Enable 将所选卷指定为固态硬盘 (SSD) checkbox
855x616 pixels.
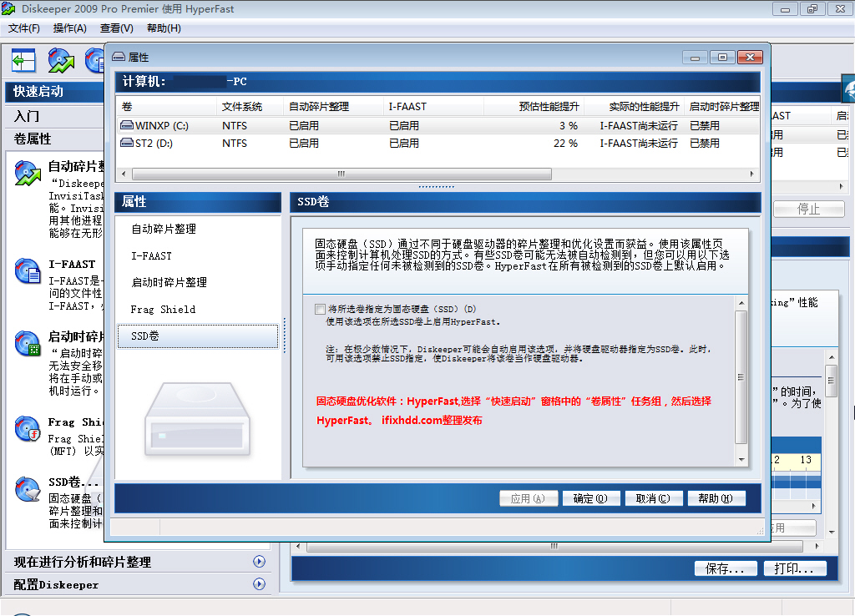pyautogui.click(x=320, y=309)
